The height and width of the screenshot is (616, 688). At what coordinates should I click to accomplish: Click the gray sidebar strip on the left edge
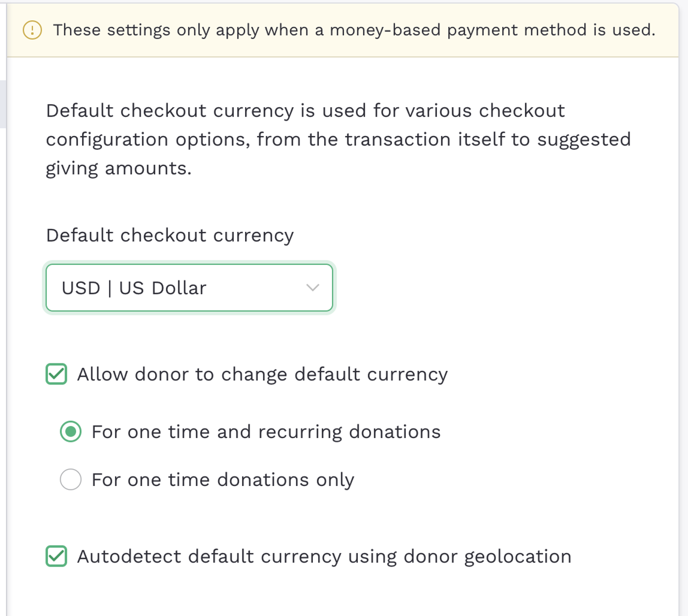tap(3, 104)
